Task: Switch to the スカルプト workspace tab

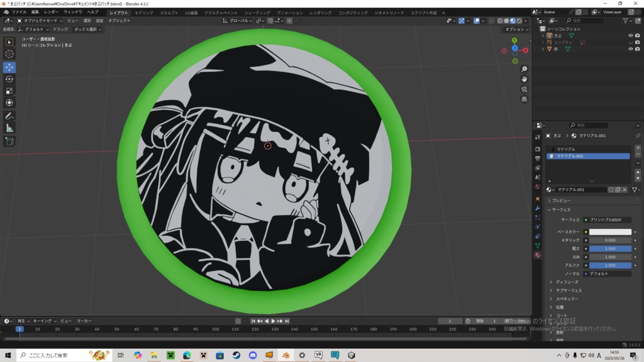Action: pyautogui.click(x=169, y=13)
